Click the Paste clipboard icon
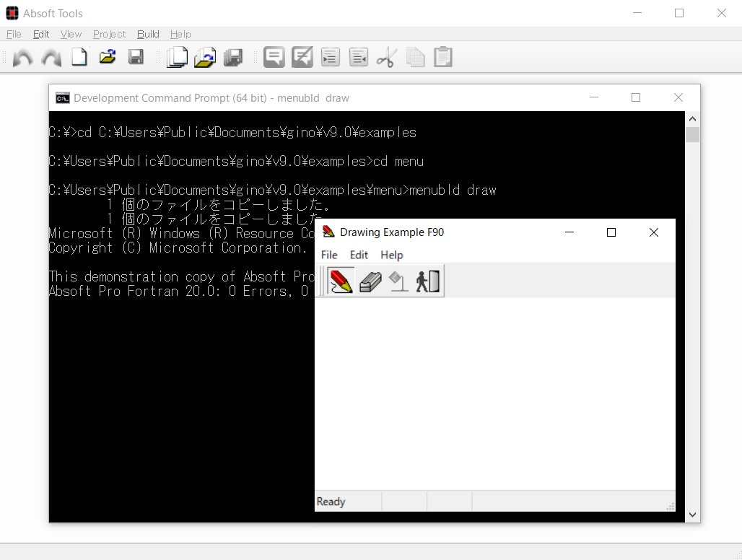This screenshot has height=560, width=742. (443, 57)
